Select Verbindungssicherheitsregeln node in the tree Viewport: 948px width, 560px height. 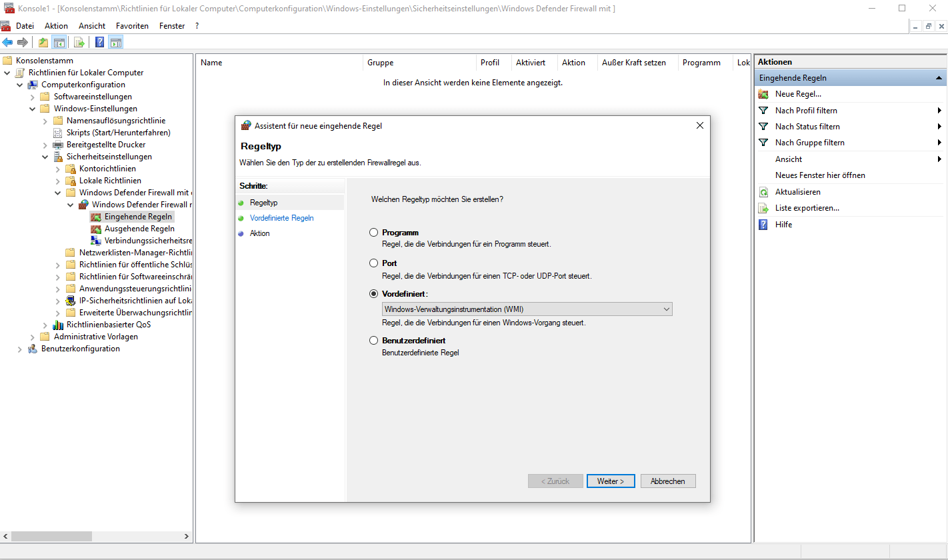(148, 241)
